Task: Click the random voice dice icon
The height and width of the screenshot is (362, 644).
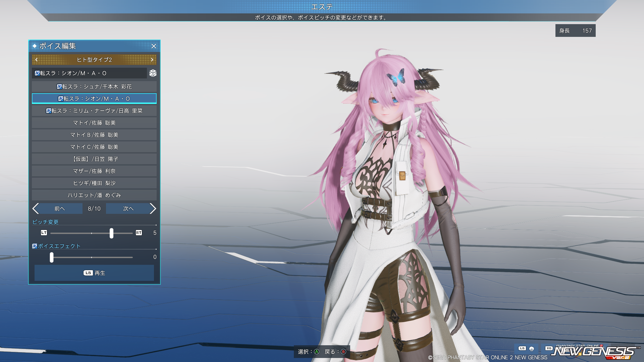Action: [x=153, y=73]
